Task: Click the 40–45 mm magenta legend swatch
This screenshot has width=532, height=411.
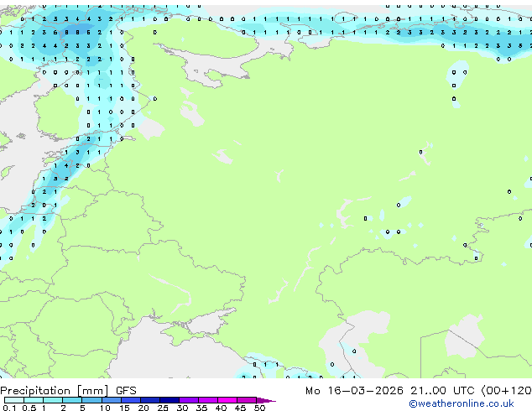Action: pos(227,400)
